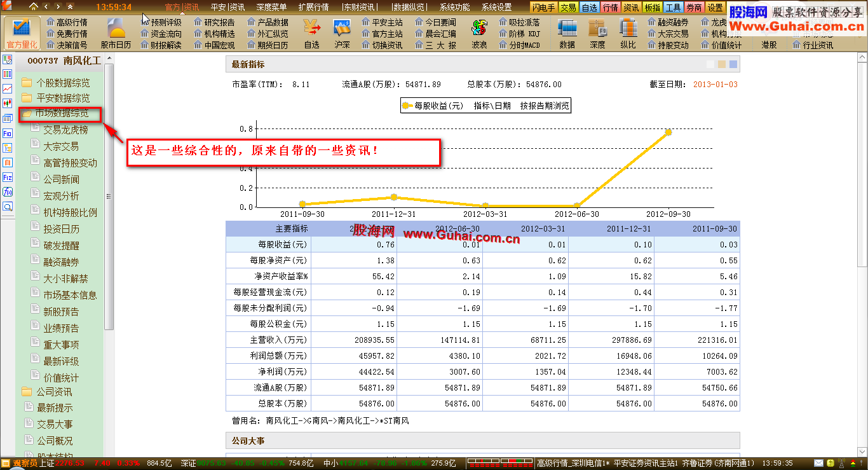Open the 扩展行情 menu
Viewport: 868px width, 470px height.
(x=313, y=8)
